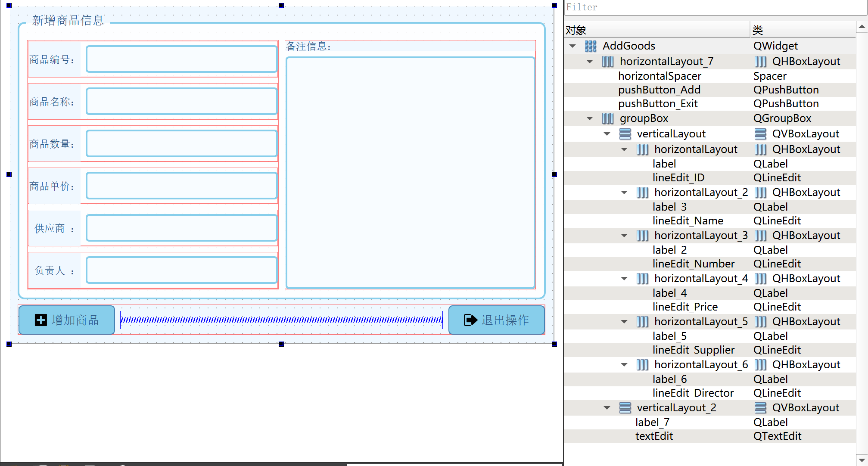
Task: Click the object tree scrollbar down arrow
Action: (862, 460)
